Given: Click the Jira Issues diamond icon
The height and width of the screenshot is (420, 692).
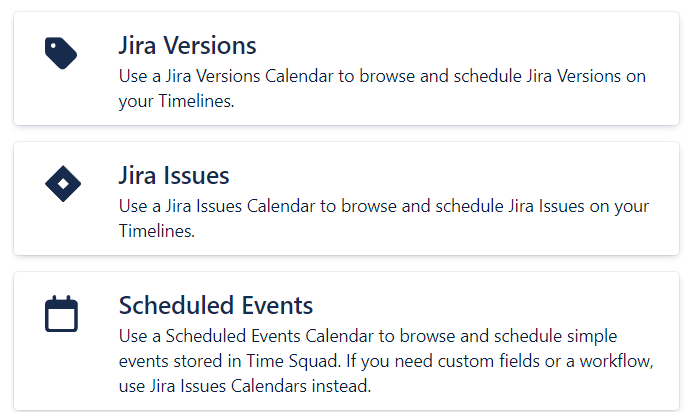Looking at the screenshot, I should [x=63, y=183].
